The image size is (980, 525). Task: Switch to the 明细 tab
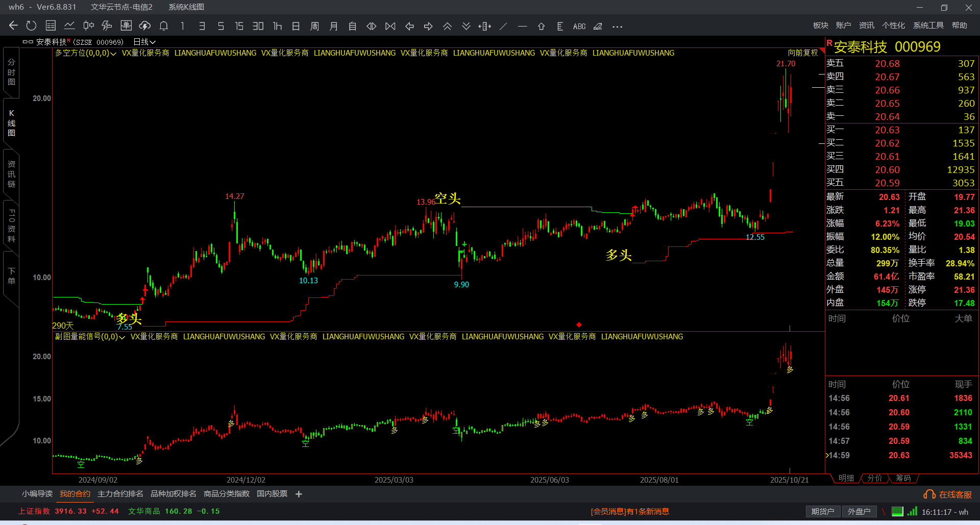846,478
